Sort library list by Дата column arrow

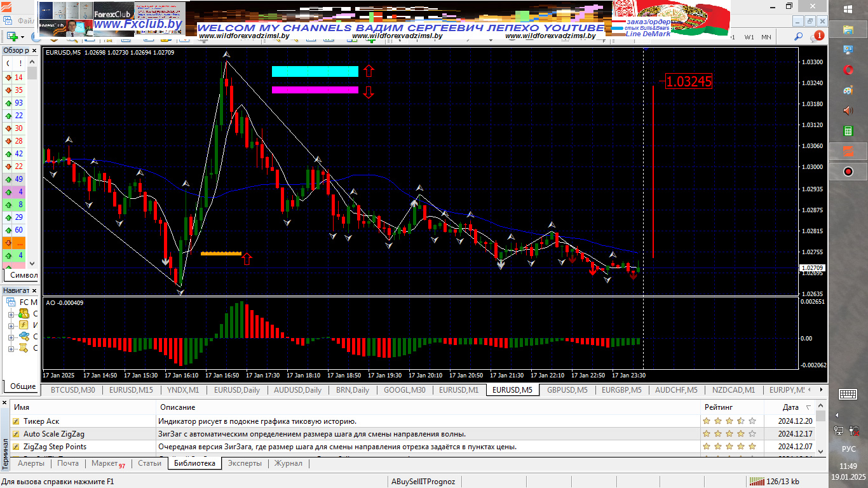coord(808,407)
